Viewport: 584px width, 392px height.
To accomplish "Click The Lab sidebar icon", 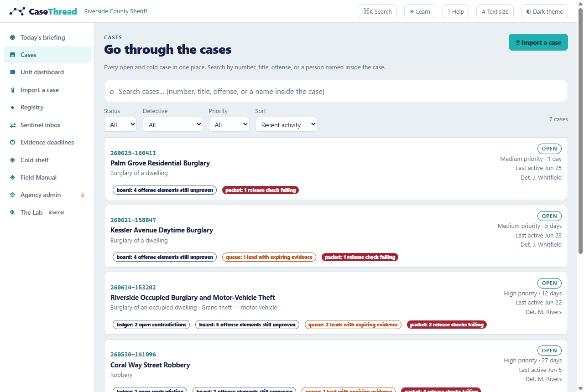I will tap(12, 212).
